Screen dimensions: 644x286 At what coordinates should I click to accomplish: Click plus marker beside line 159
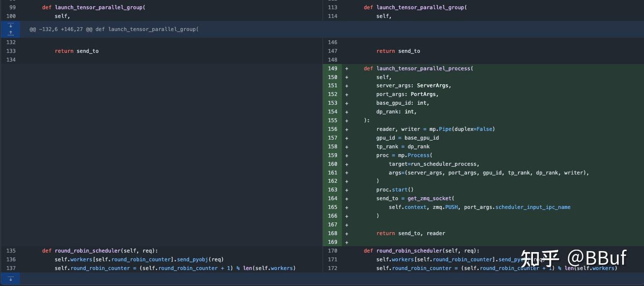coord(347,155)
